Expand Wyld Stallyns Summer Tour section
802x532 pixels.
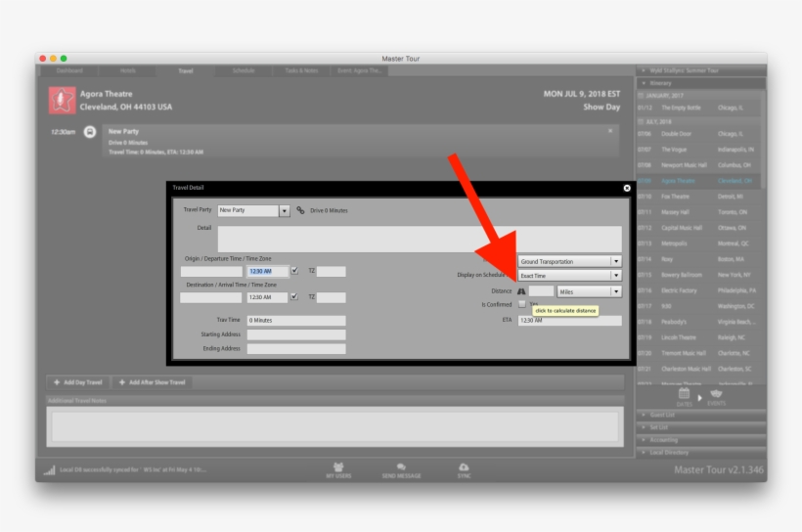(x=701, y=70)
